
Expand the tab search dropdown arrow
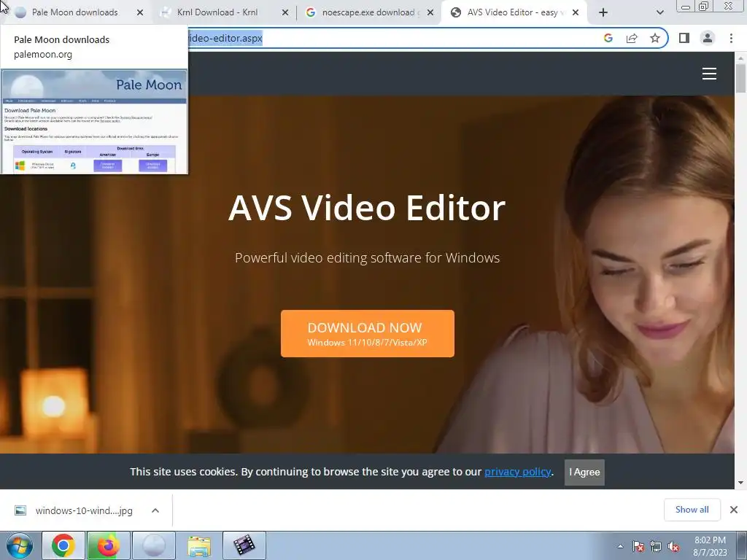(659, 13)
